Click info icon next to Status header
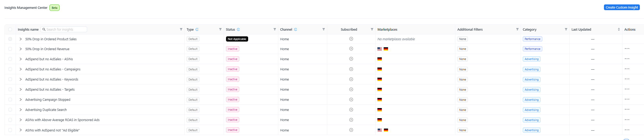This screenshot has width=644, height=140. [x=238, y=30]
